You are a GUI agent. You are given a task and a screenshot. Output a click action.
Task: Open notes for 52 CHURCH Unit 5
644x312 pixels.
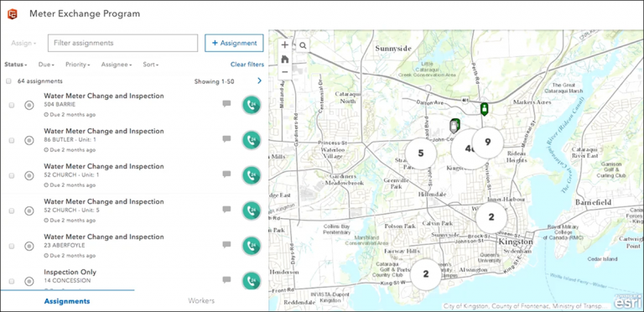pos(226,210)
